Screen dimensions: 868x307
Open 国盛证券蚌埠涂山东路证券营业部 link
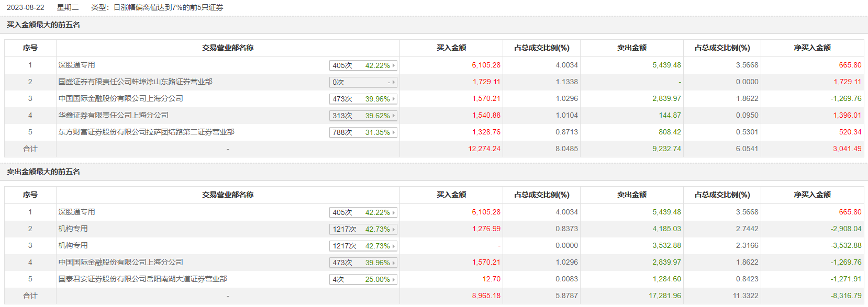coord(135,82)
